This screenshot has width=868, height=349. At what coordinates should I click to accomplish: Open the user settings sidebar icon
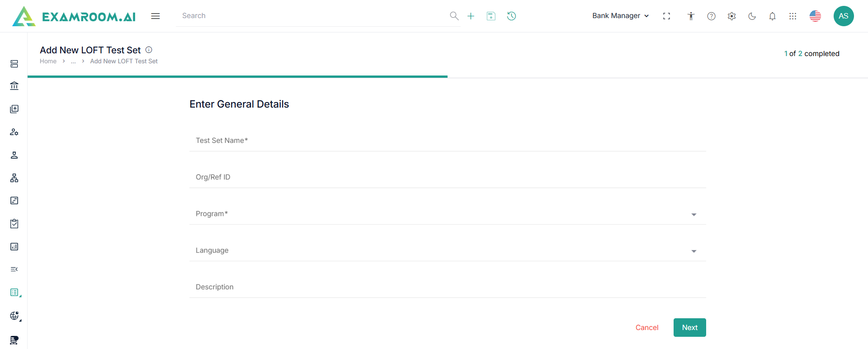tap(14, 132)
